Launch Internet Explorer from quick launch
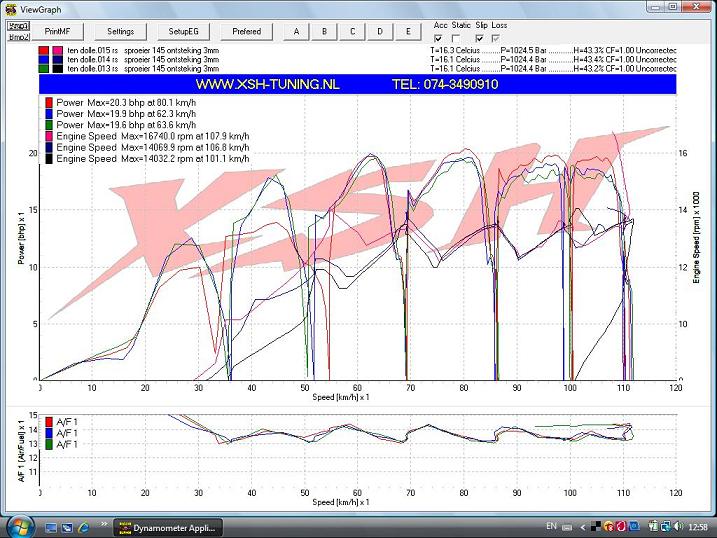Viewport: 717px width, 538px height. [x=83, y=528]
